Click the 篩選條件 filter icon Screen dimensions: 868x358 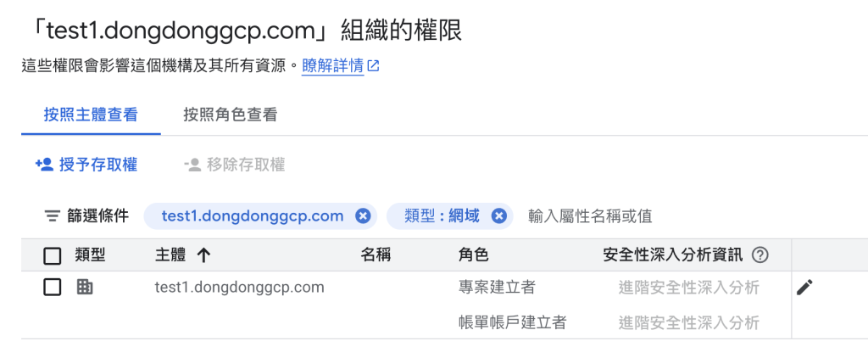[x=53, y=216]
